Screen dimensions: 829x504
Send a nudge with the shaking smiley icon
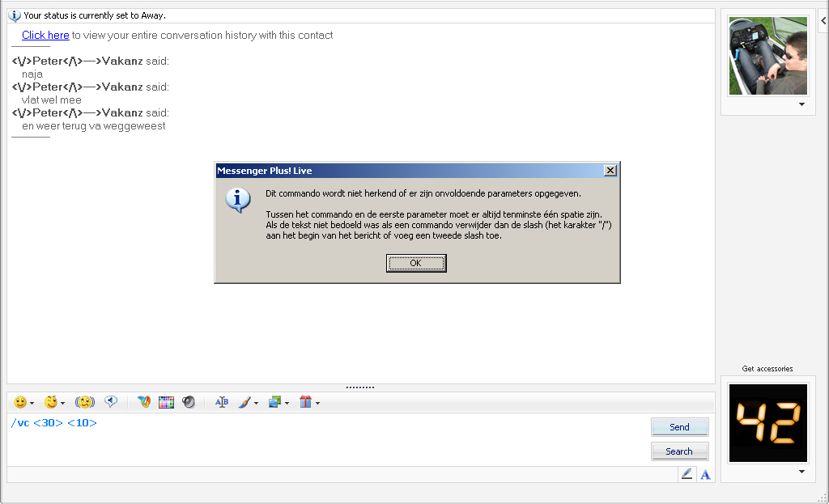coord(85,403)
